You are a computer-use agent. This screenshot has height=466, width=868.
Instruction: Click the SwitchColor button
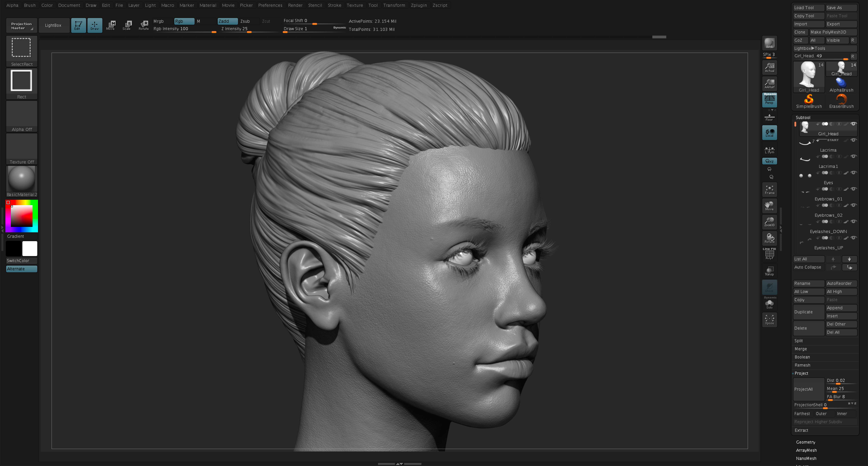point(22,261)
